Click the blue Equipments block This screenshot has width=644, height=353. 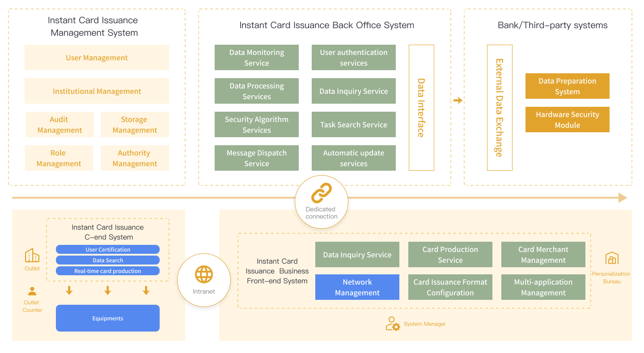pyautogui.click(x=108, y=318)
